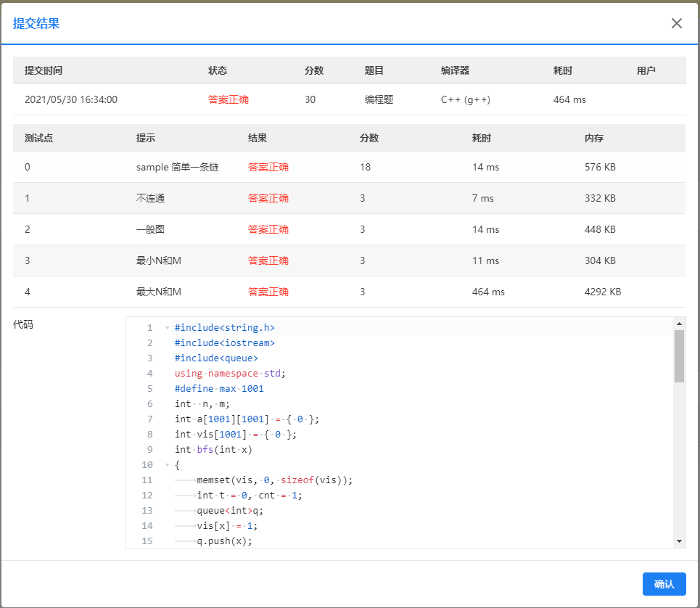Click code line 'int bfs(int x)'
This screenshot has height=608, width=700.
[x=213, y=450]
